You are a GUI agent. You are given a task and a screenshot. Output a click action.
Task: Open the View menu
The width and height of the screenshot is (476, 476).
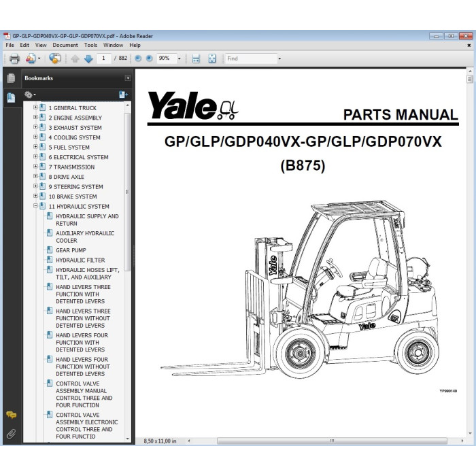(x=41, y=45)
